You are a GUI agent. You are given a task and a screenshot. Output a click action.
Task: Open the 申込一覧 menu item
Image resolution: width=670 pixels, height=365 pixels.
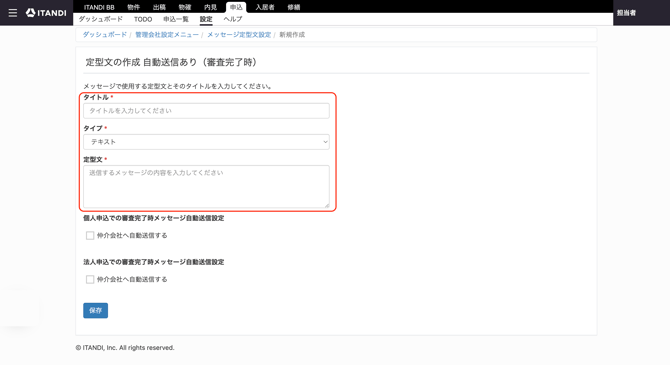[176, 19]
